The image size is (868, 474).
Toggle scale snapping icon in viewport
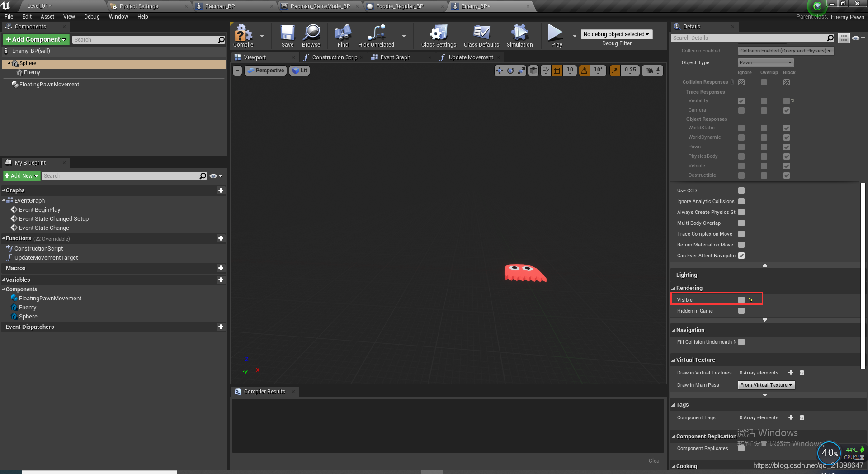pyautogui.click(x=615, y=71)
